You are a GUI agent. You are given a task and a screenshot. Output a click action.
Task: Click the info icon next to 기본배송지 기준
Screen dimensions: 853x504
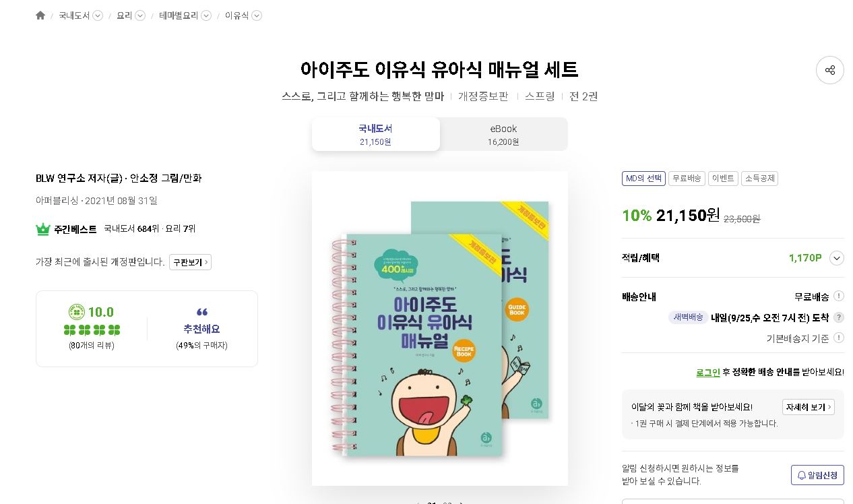[x=838, y=338]
